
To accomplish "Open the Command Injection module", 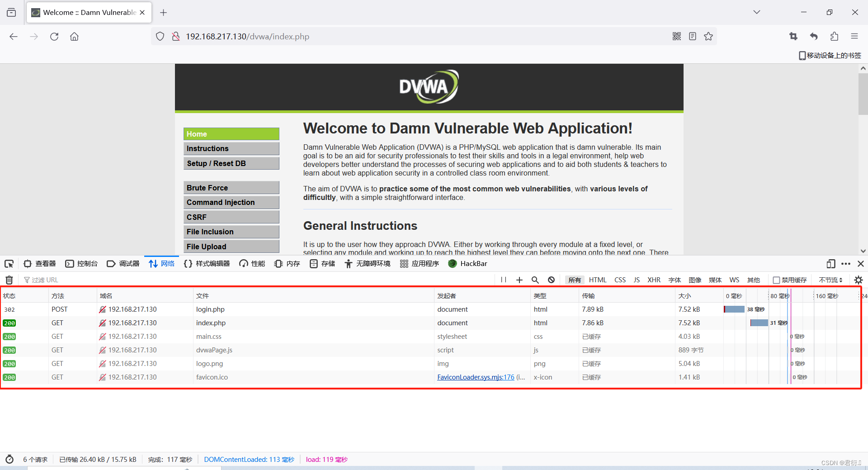I will point(231,202).
